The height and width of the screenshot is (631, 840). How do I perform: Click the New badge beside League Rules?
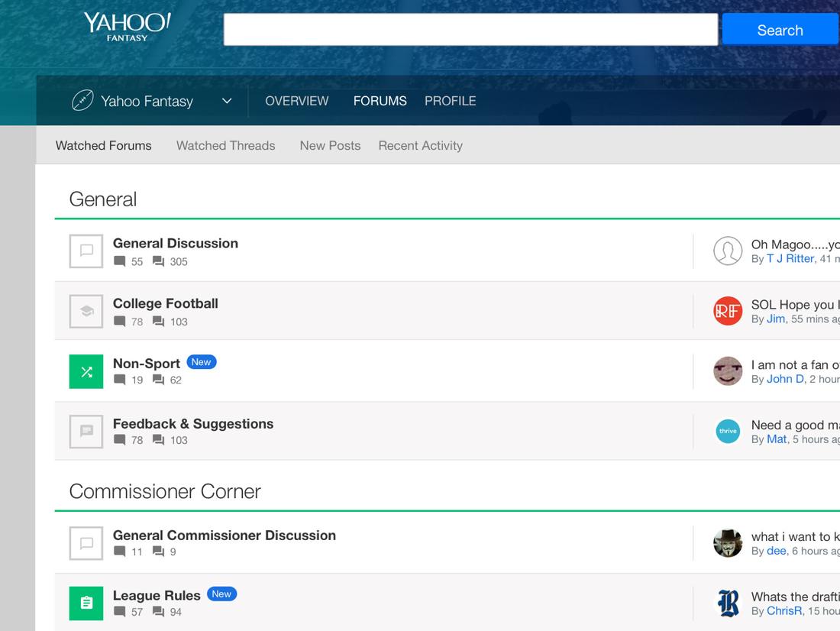click(x=221, y=594)
